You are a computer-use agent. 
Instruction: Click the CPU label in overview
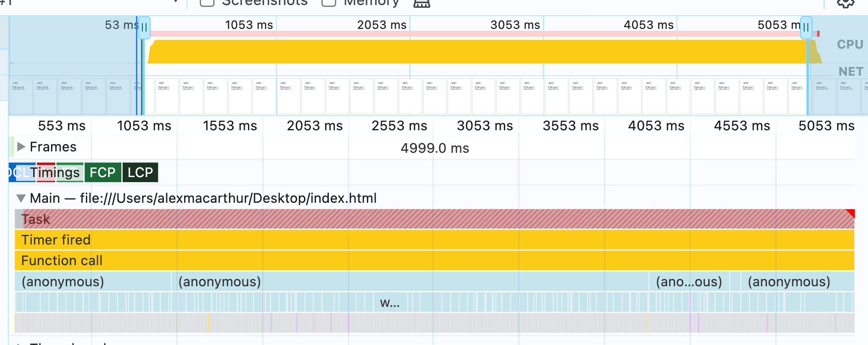coord(850,45)
